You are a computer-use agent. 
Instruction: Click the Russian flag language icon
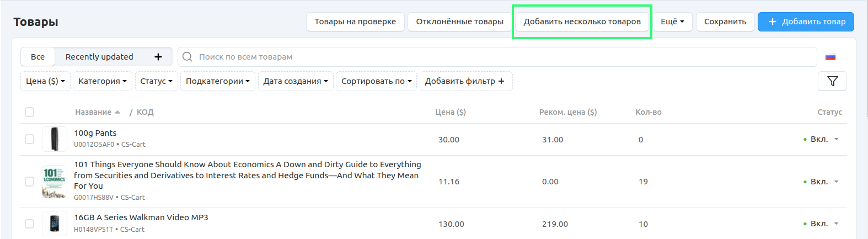[x=831, y=57]
